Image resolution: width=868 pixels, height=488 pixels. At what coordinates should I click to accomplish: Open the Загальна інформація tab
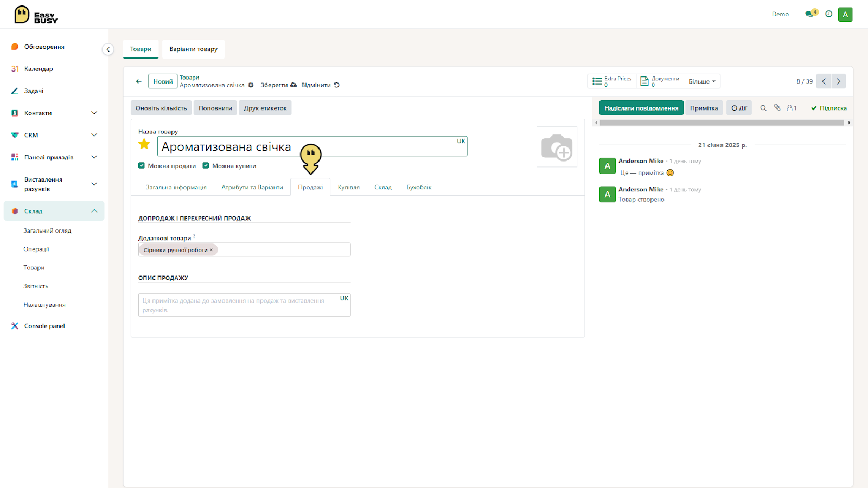click(176, 187)
